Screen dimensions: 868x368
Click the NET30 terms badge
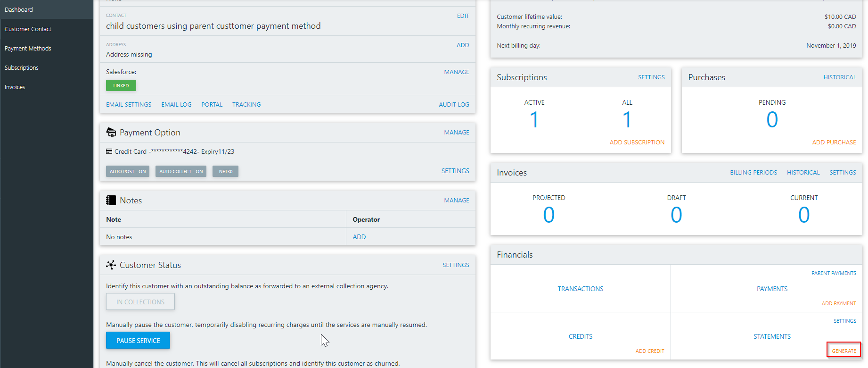[x=225, y=171]
